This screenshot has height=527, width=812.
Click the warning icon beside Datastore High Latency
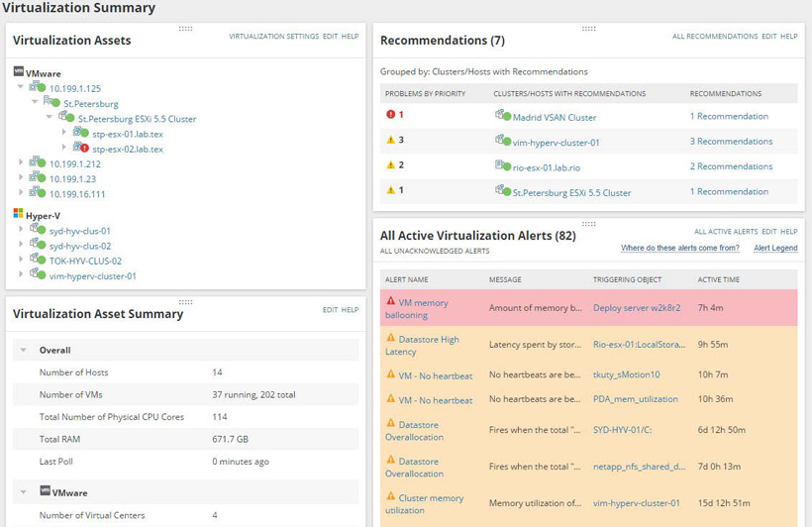click(x=390, y=339)
